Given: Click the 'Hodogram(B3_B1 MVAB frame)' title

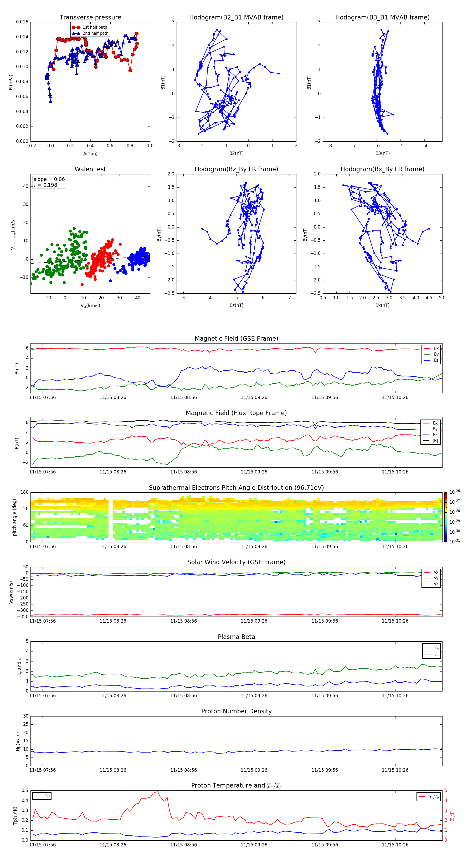Looking at the screenshot, I should click(x=382, y=18).
